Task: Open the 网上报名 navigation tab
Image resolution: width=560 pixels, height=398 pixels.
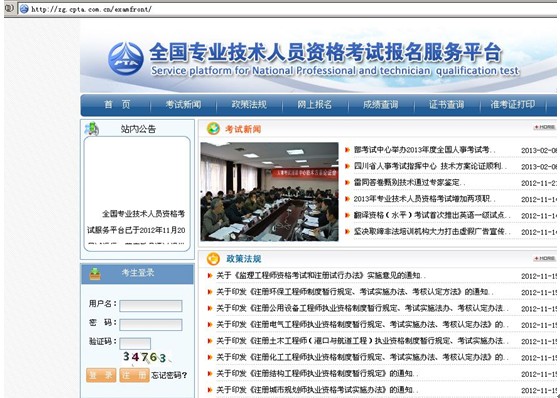Action: click(315, 105)
